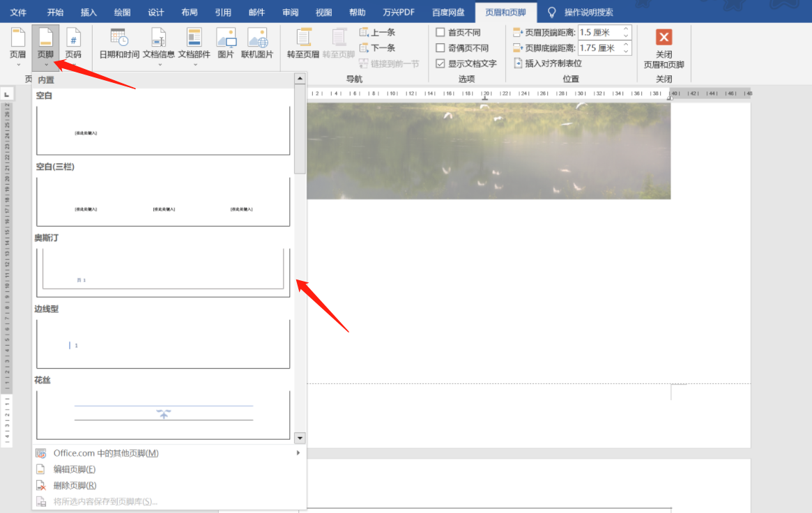The width and height of the screenshot is (812, 513).
Task: Toggle 奇偶页不同 checkbox
Action: [x=441, y=47]
